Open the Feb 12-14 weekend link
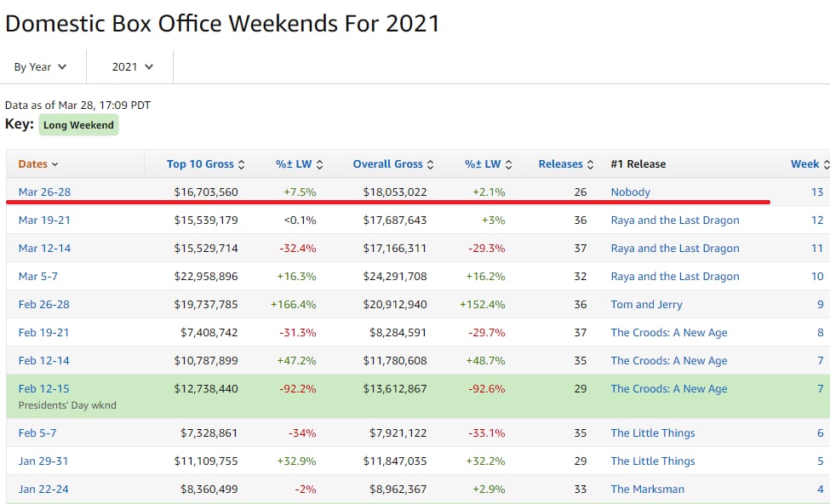The width and height of the screenshot is (830, 504). pyautogui.click(x=44, y=360)
